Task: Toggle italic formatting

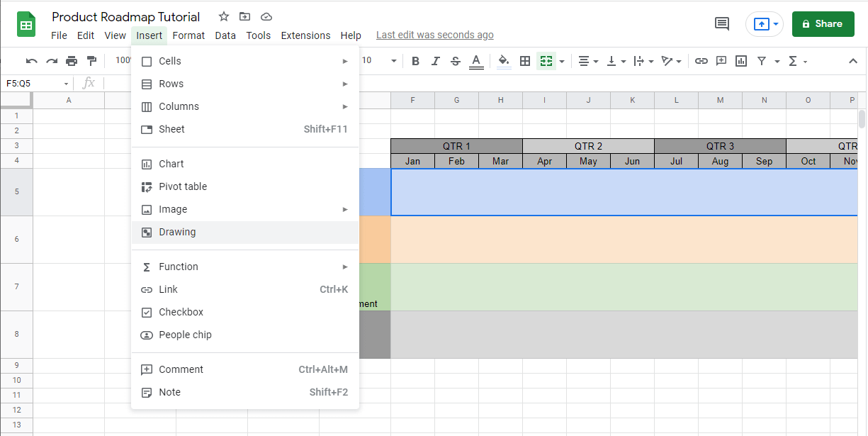Action: pyautogui.click(x=435, y=61)
